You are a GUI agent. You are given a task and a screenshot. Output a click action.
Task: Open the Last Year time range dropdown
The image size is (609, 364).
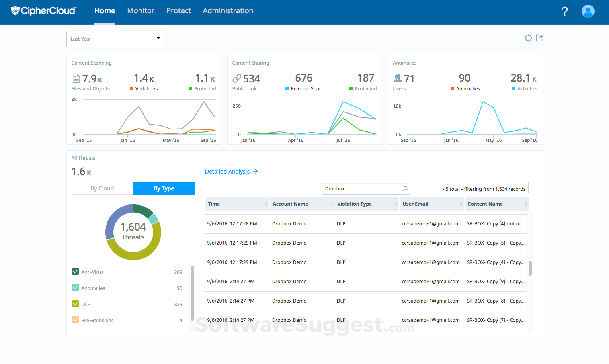115,39
